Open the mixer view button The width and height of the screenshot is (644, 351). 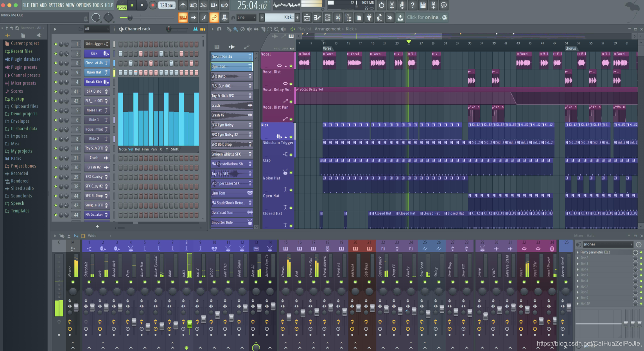click(x=338, y=17)
